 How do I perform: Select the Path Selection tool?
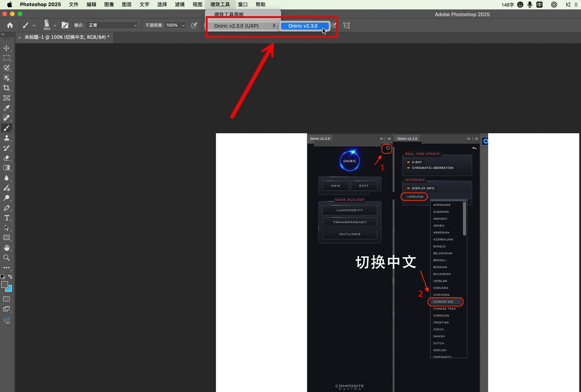pyautogui.click(x=6, y=228)
